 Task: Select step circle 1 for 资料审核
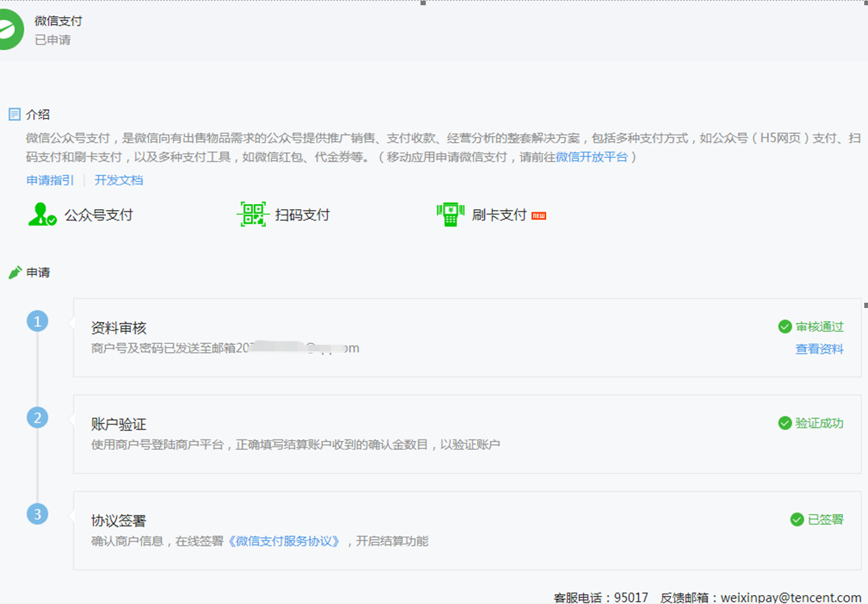[37, 320]
